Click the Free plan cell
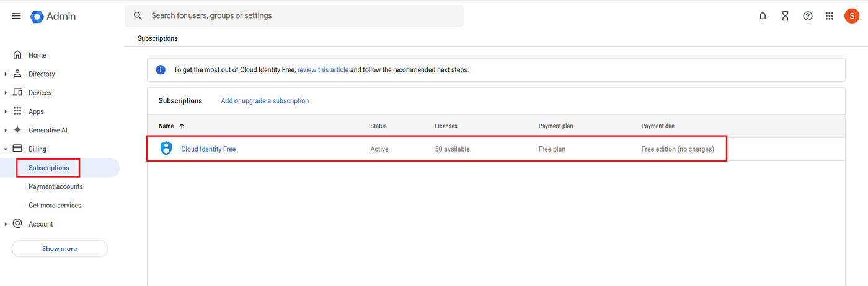Image resolution: width=868 pixels, height=286 pixels. [x=552, y=149]
